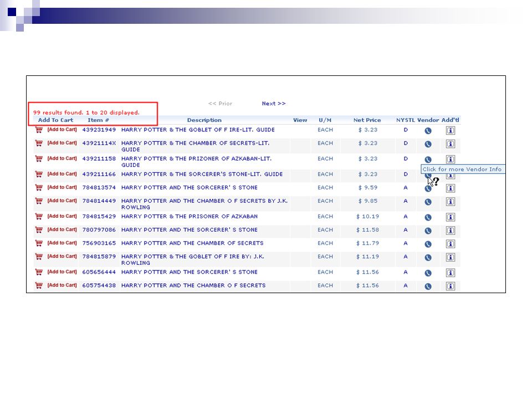
Task: Open Harry Potter & the Prisoner of Azkaban description
Action: click(x=190, y=217)
